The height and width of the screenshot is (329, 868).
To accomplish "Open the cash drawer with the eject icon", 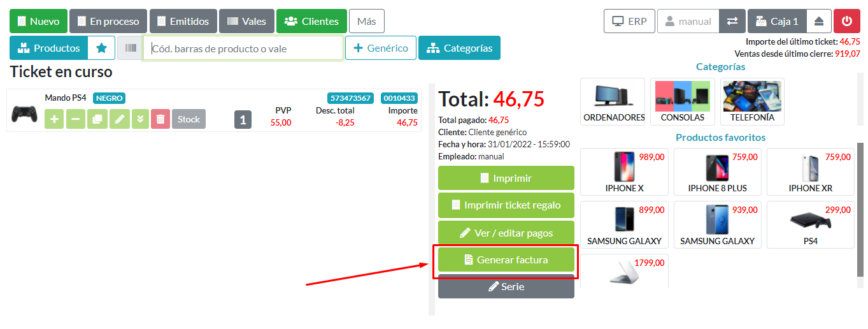I will [819, 21].
